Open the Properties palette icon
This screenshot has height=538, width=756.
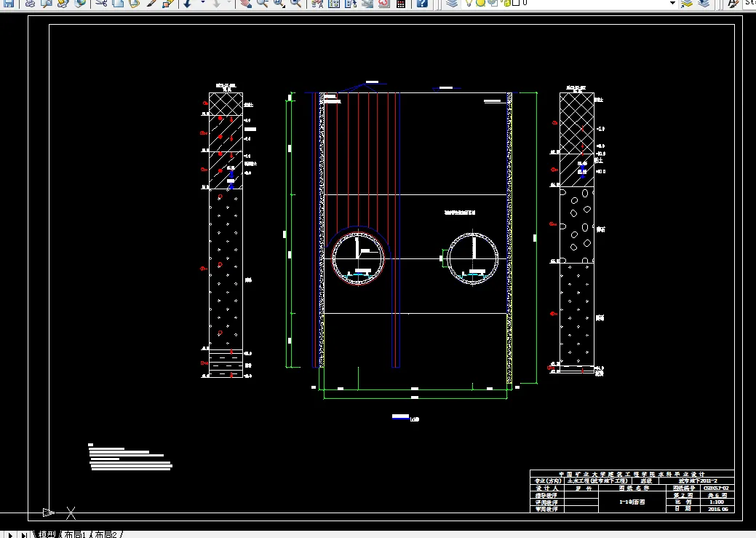[x=317, y=4]
